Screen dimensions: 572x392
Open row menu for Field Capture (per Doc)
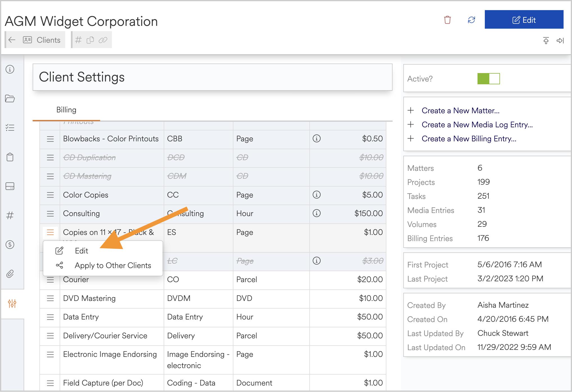[x=50, y=383]
